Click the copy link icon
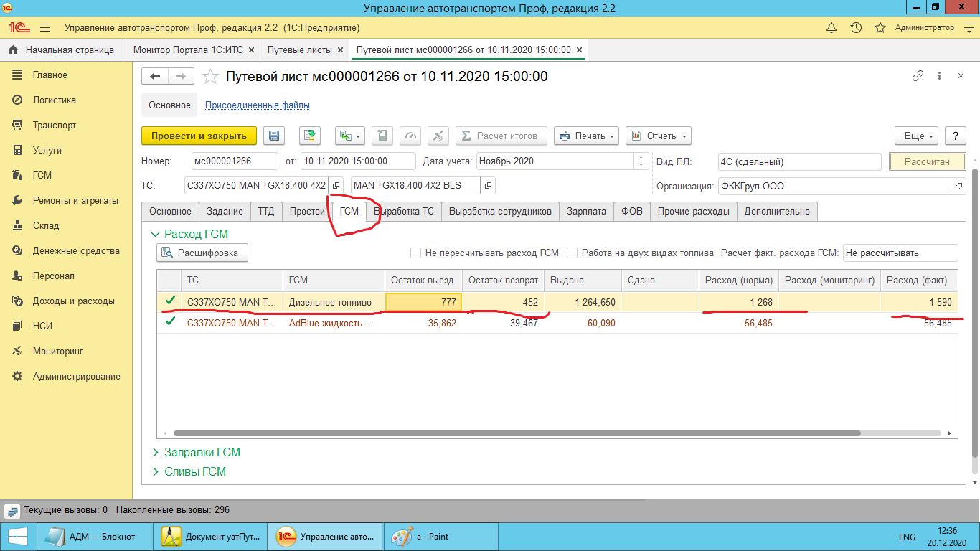Screen dimensions: 980x551 pos(918,76)
